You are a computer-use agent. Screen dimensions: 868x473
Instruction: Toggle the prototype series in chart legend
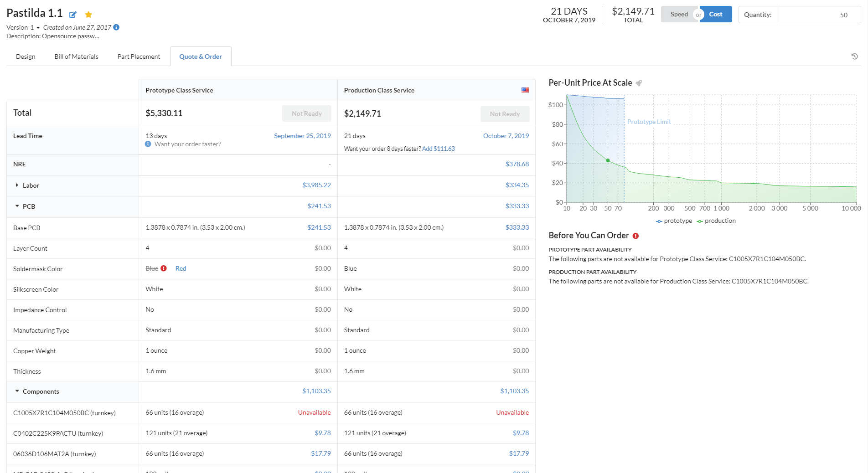click(x=674, y=221)
